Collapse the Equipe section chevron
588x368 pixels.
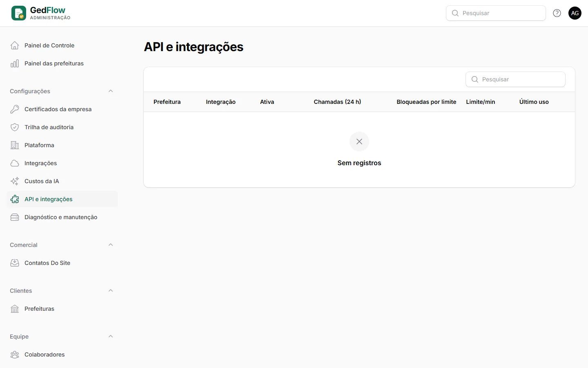(111, 337)
